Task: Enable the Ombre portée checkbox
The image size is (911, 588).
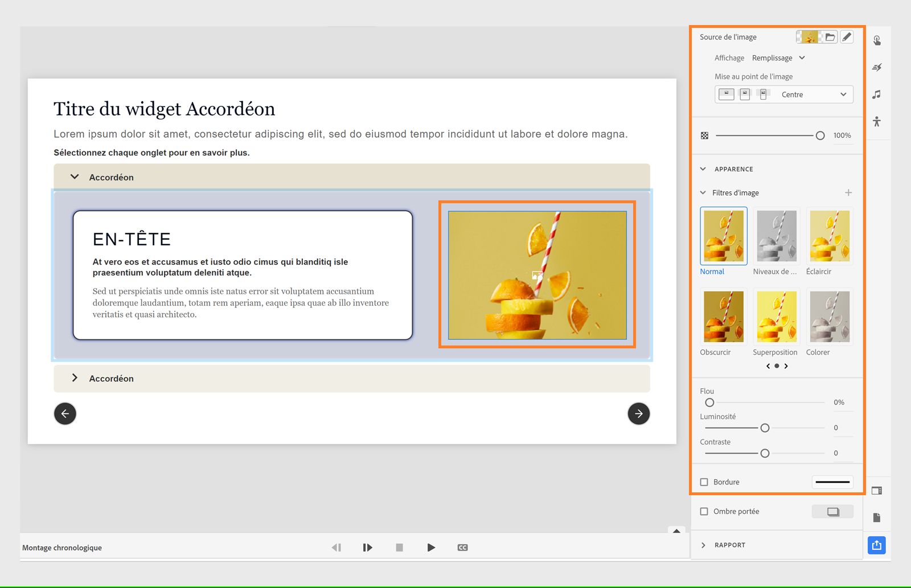Action: pyautogui.click(x=704, y=511)
